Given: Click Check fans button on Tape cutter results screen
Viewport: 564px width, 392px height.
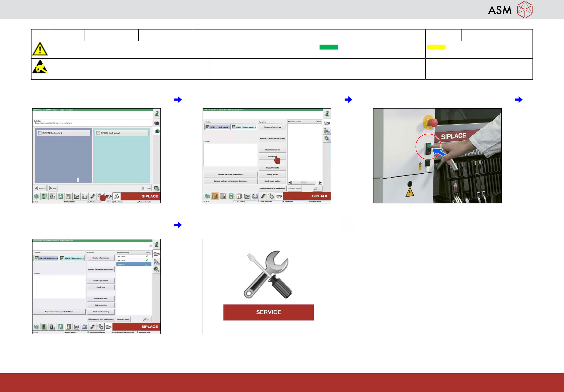Looking at the screenshot, I should [x=101, y=287].
